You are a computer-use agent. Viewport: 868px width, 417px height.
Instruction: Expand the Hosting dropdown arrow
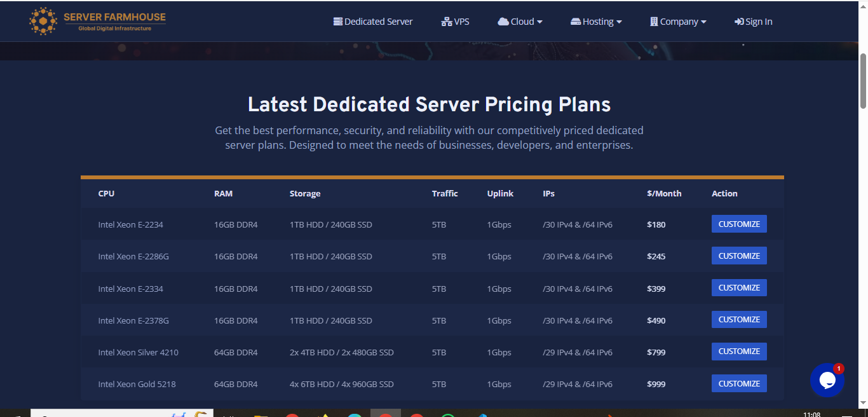(x=619, y=22)
